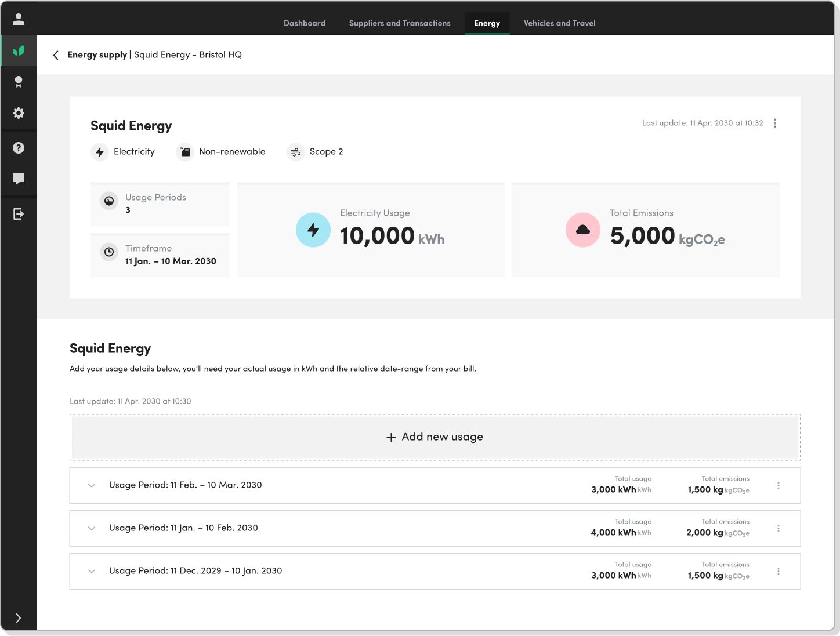
Task: Click the logout icon in sidebar
Action: [19, 215]
